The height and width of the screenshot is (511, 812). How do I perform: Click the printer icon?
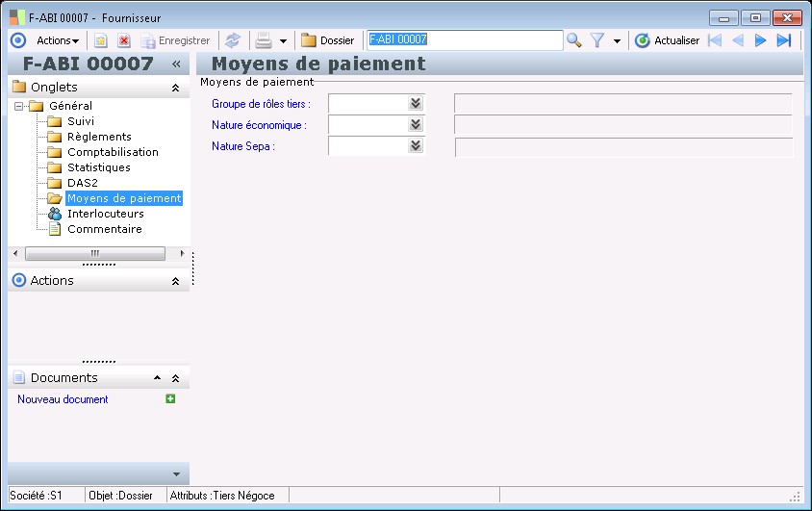(x=264, y=40)
